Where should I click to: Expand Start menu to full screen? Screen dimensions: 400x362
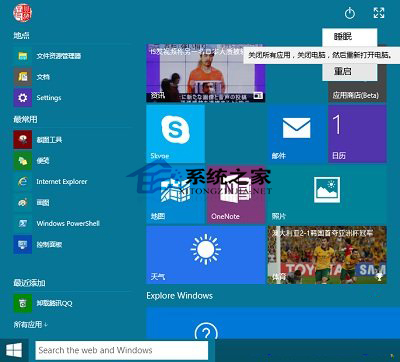pos(379,13)
